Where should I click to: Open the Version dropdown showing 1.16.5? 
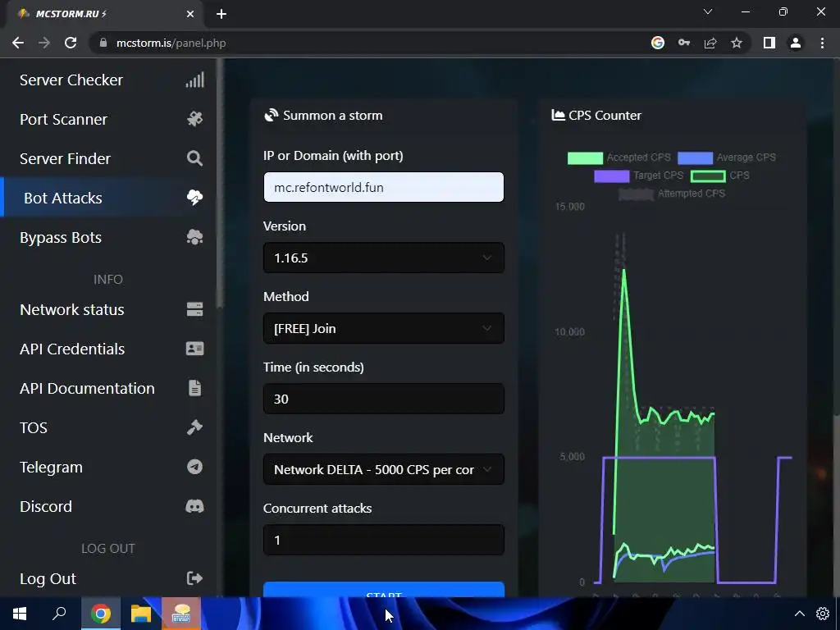pos(384,258)
